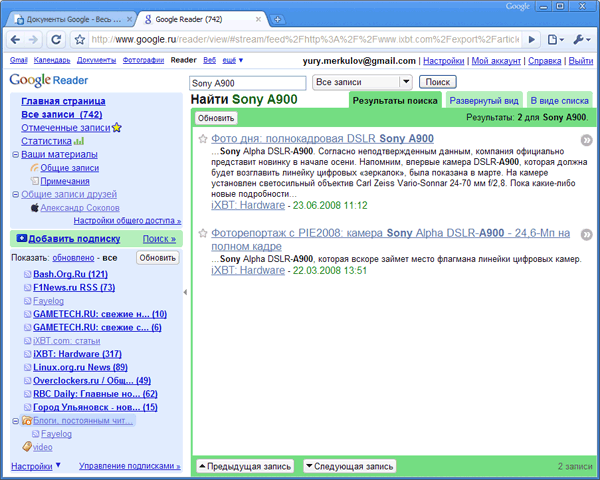Select the Результаты поиска tab
Screen dimensions: 600x480
point(395,101)
